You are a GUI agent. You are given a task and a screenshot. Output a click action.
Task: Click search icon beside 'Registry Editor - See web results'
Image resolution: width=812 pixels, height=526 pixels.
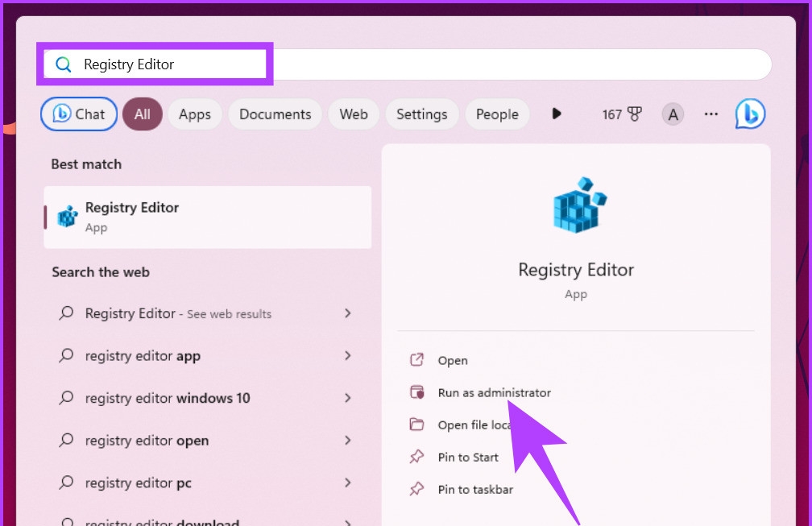(x=66, y=313)
